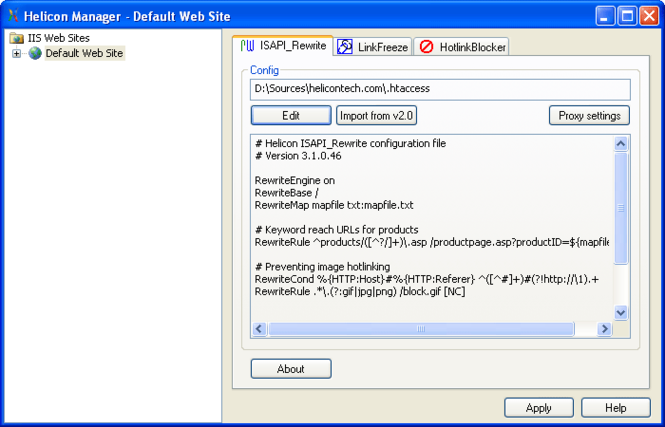Select the Default Web Site globe icon

(35, 53)
